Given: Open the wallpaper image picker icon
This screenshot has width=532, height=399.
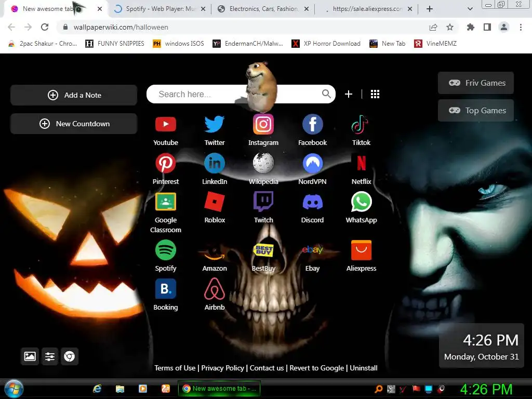Looking at the screenshot, I should click(30, 356).
